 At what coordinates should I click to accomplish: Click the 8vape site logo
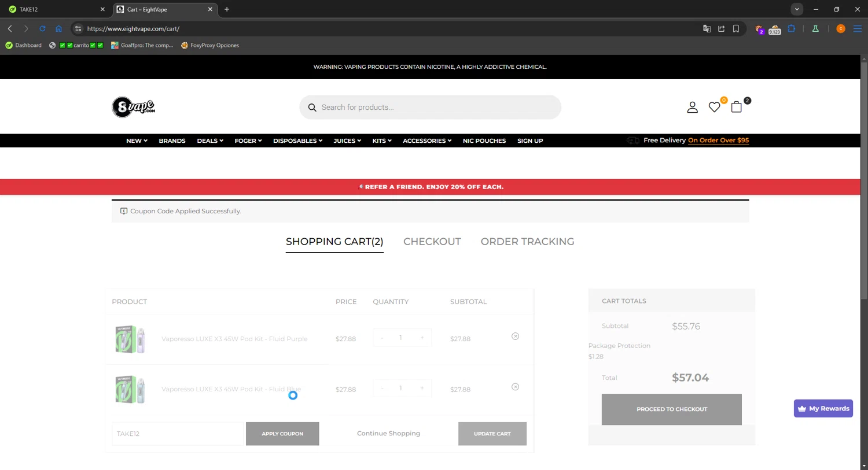coord(134,107)
